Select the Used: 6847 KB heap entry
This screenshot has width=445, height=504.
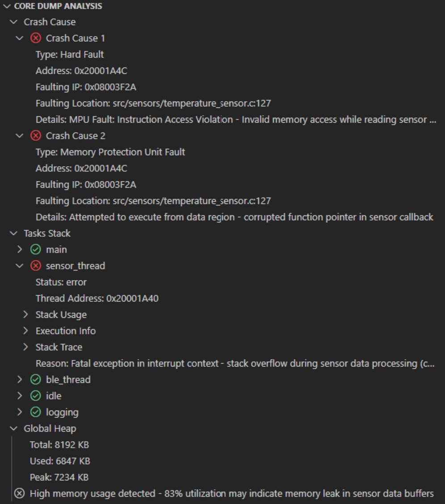[x=60, y=461]
